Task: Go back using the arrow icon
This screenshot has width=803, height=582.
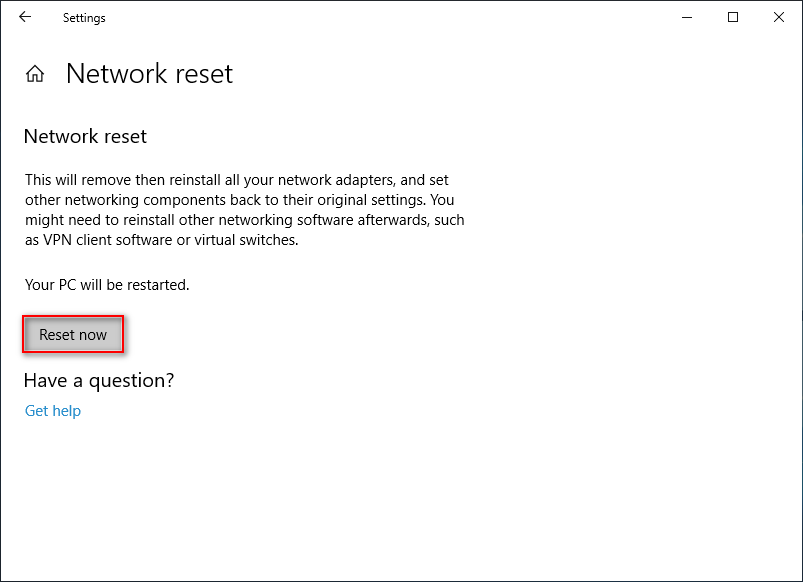Action: [25, 17]
